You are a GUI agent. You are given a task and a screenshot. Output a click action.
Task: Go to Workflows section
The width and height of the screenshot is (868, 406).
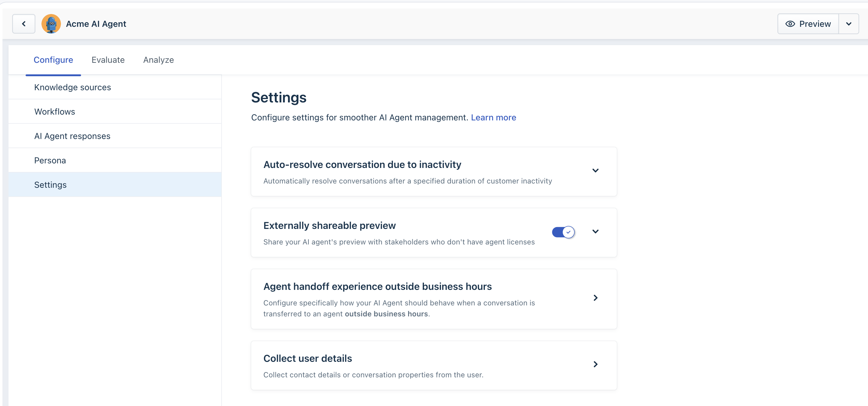55,112
